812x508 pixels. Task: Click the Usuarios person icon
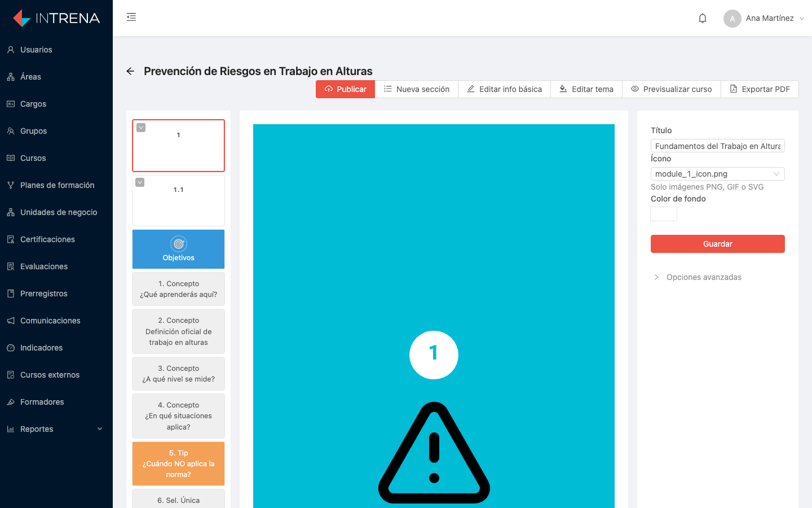11,50
